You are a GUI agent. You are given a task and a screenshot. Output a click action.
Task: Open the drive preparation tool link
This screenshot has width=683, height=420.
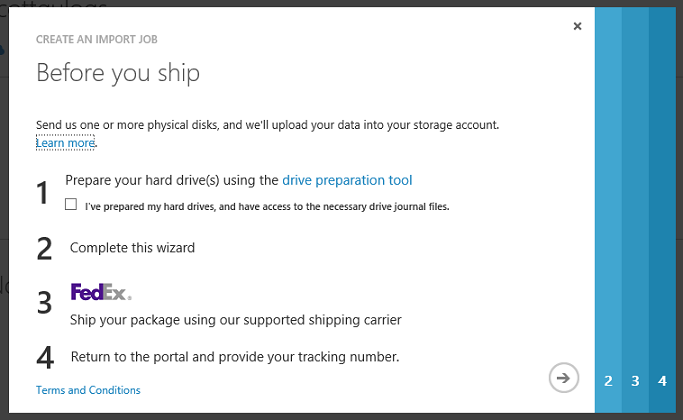pyautogui.click(x=347, y=180)
